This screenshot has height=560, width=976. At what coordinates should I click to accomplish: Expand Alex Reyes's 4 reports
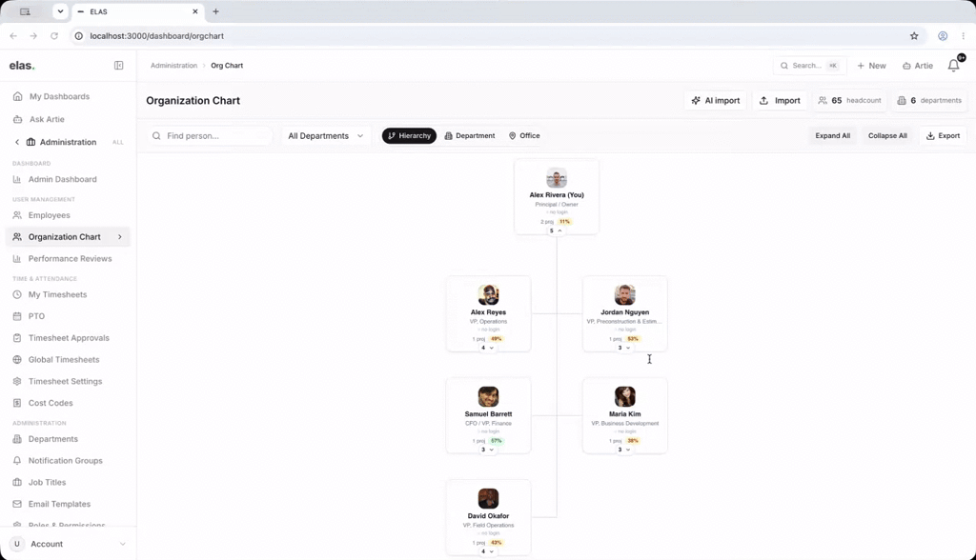click(488, 348)
